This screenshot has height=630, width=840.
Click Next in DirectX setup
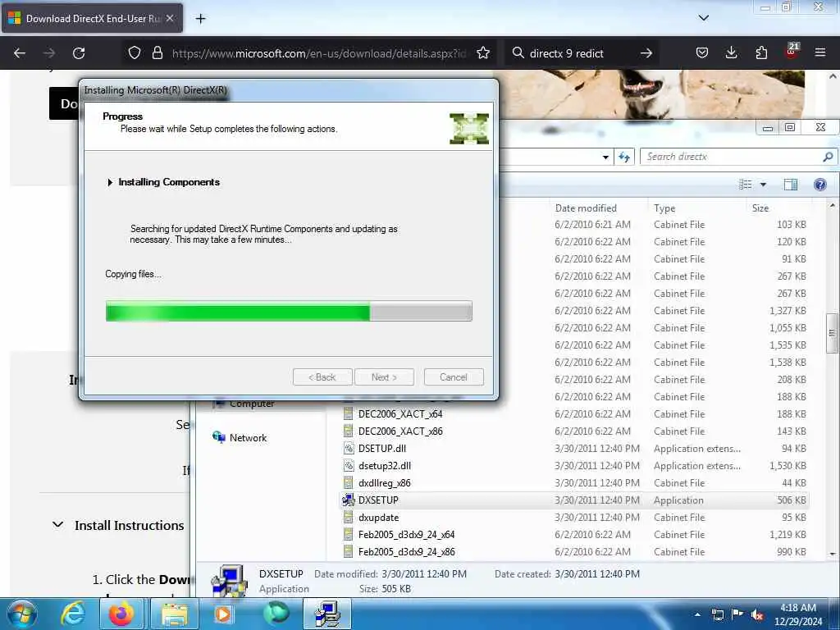coord(384,377)
